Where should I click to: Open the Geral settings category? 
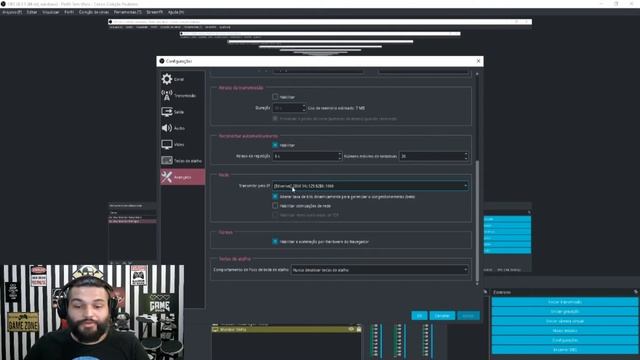click(x=182, y=79)
